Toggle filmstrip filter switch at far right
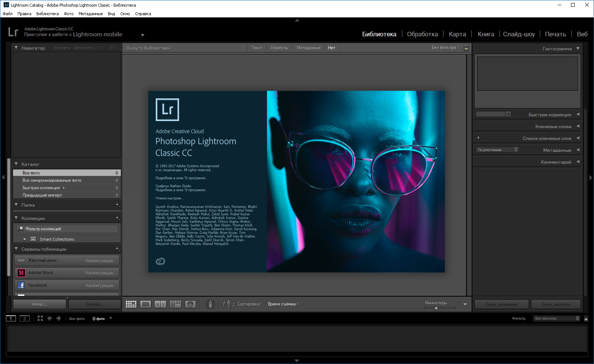 click(586, 318)
